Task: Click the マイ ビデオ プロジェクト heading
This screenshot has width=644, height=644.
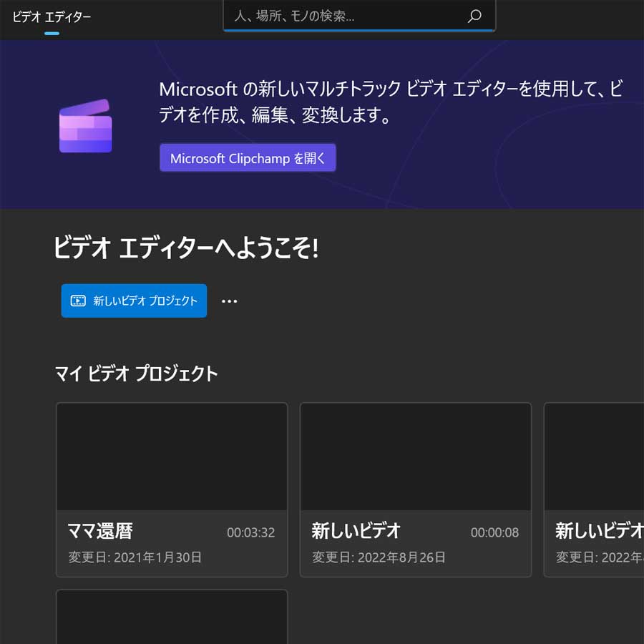Action: [137, 374]
